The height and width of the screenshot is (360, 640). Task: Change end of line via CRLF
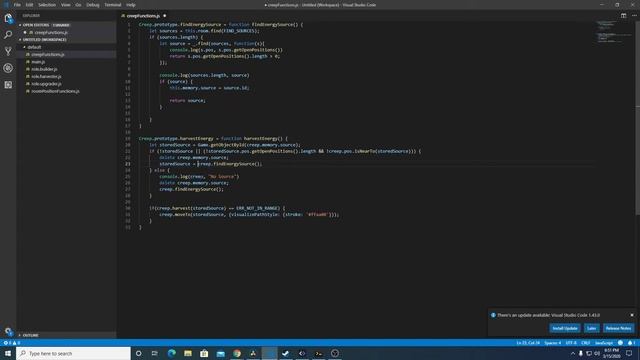(585, 343)
